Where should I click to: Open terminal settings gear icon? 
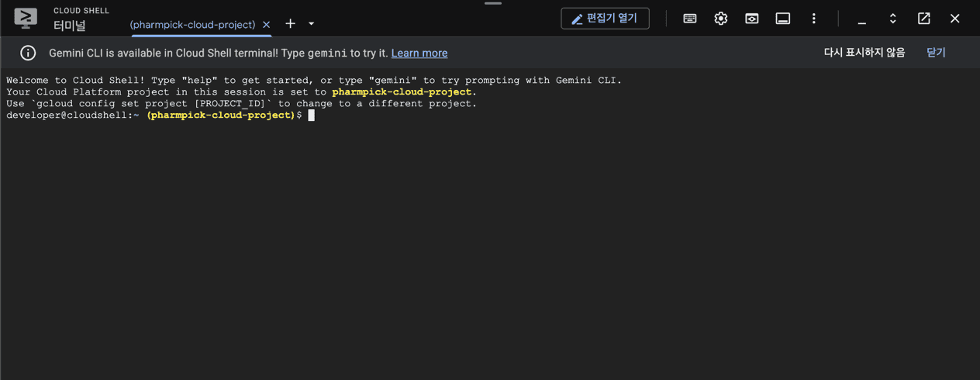coord(721,19)
